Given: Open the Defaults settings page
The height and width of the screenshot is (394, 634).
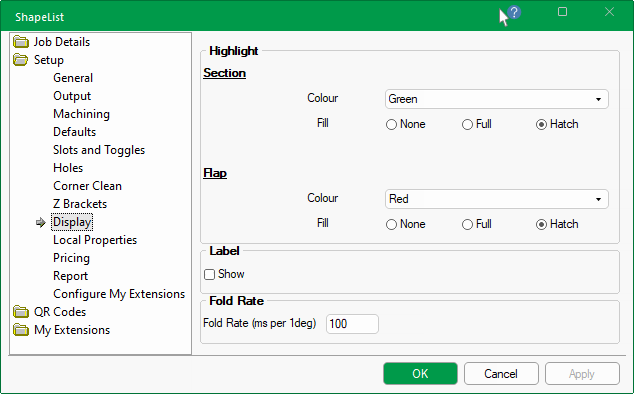Looking at the screenshot, I should 74,132.
